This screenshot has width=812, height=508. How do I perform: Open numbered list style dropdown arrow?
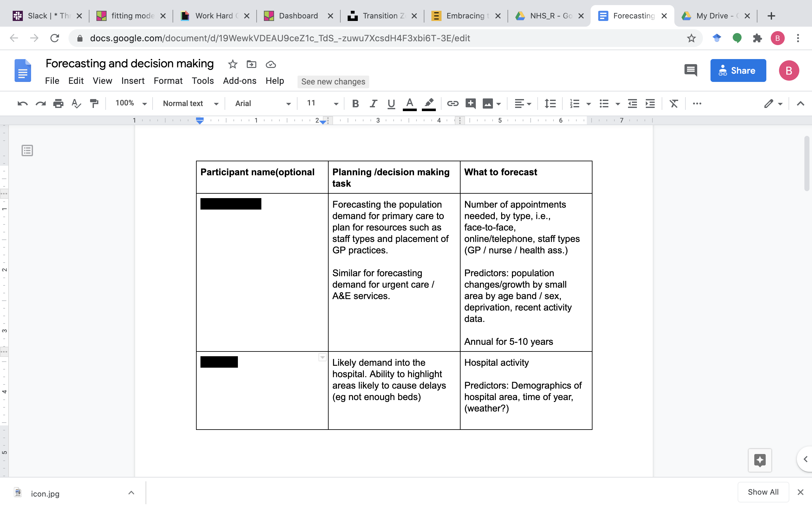[588, 104]
